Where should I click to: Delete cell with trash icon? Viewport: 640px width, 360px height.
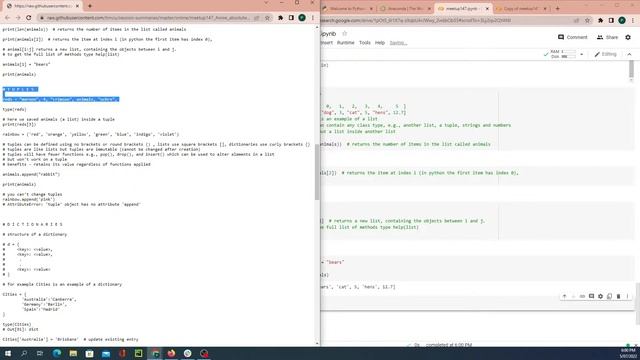pos(618,296)
